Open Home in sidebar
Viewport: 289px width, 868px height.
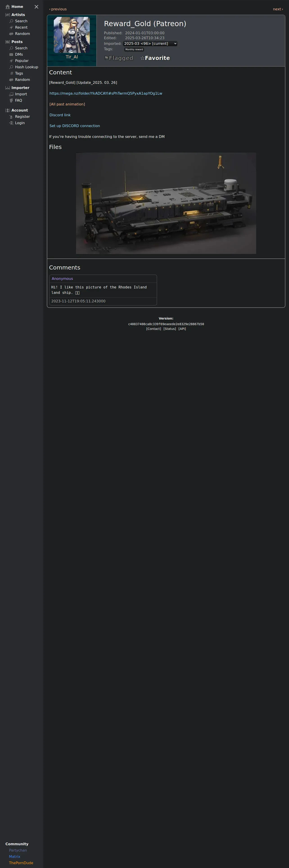(17, 7)
